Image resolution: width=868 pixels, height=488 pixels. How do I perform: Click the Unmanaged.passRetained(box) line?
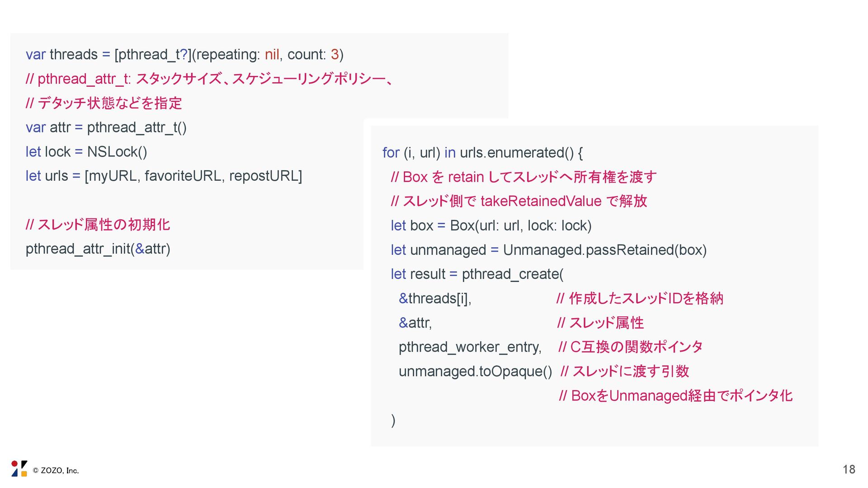[x=548, y=250]
